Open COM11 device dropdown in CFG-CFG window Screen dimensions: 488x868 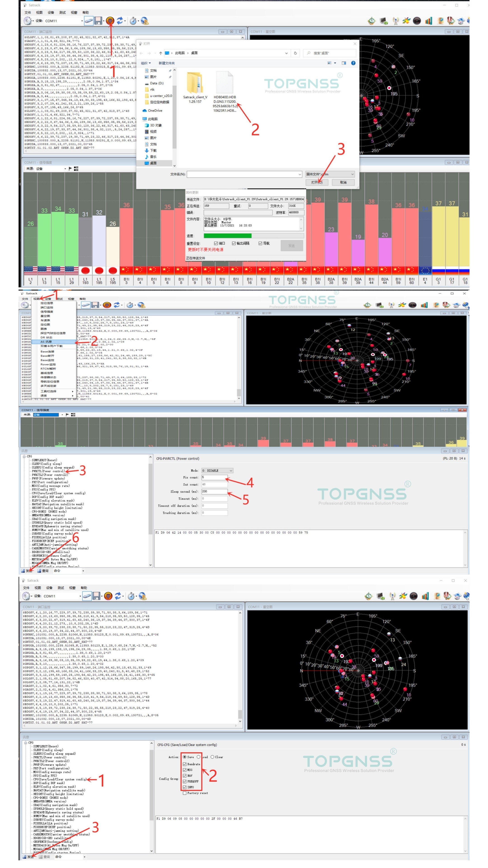pyautogui.click(x=80, y=596)
